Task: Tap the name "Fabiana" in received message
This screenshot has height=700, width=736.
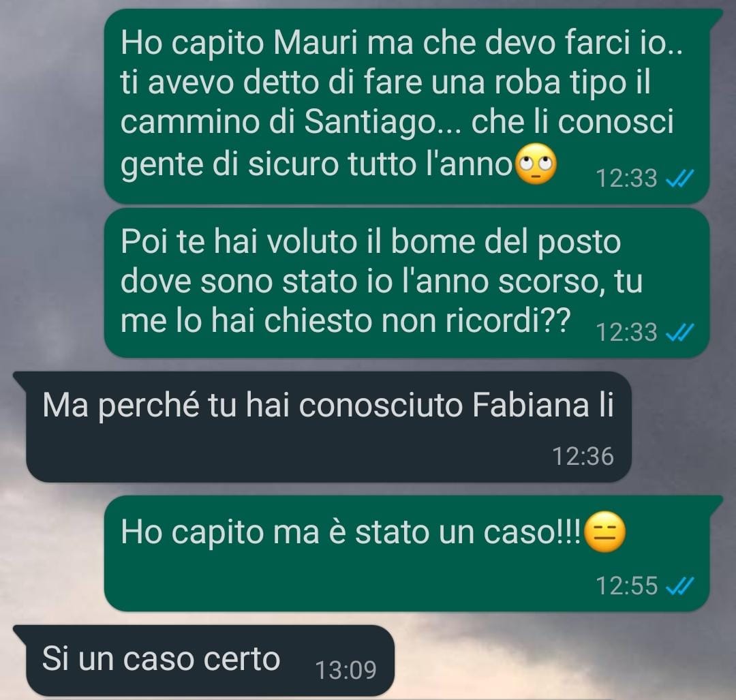Action: (530, 404)
